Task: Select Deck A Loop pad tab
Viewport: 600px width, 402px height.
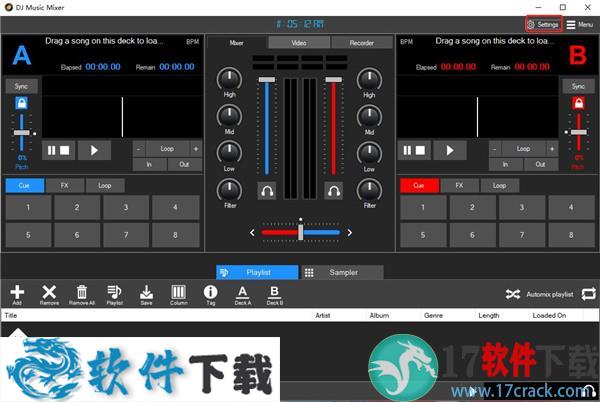Action: click(x=105, y=186)
